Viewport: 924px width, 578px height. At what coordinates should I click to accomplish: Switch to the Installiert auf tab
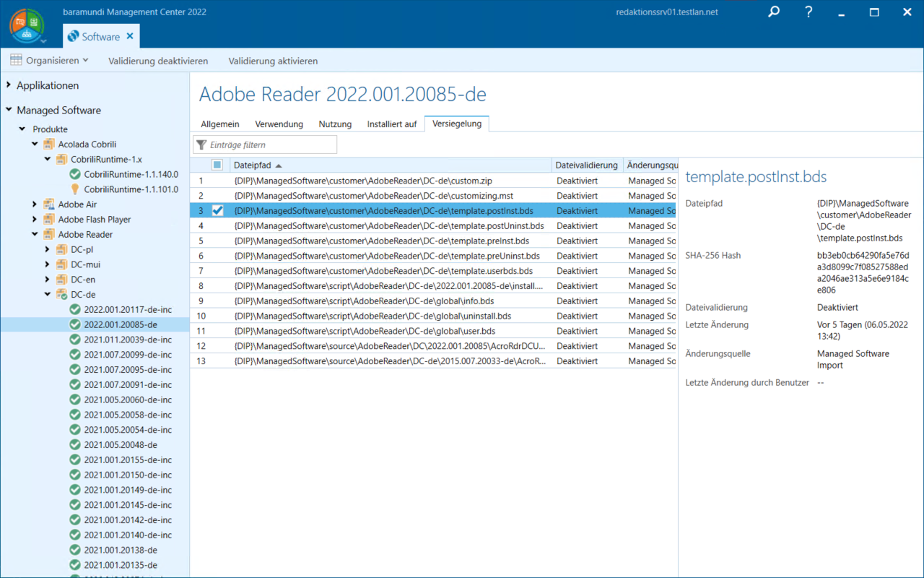click(391, 124)
